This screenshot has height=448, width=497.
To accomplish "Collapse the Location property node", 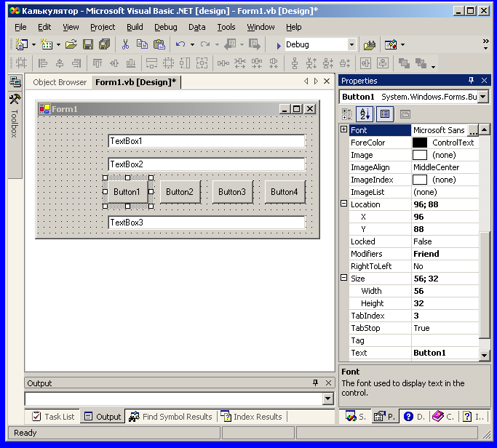I will pyautogui.click(x=343, y=204).
